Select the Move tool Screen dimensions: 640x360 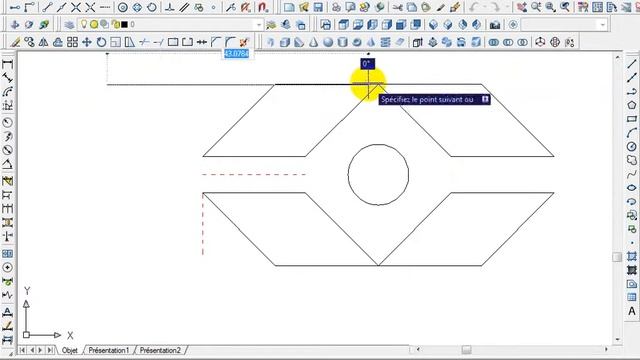click(x=87, y=42)
